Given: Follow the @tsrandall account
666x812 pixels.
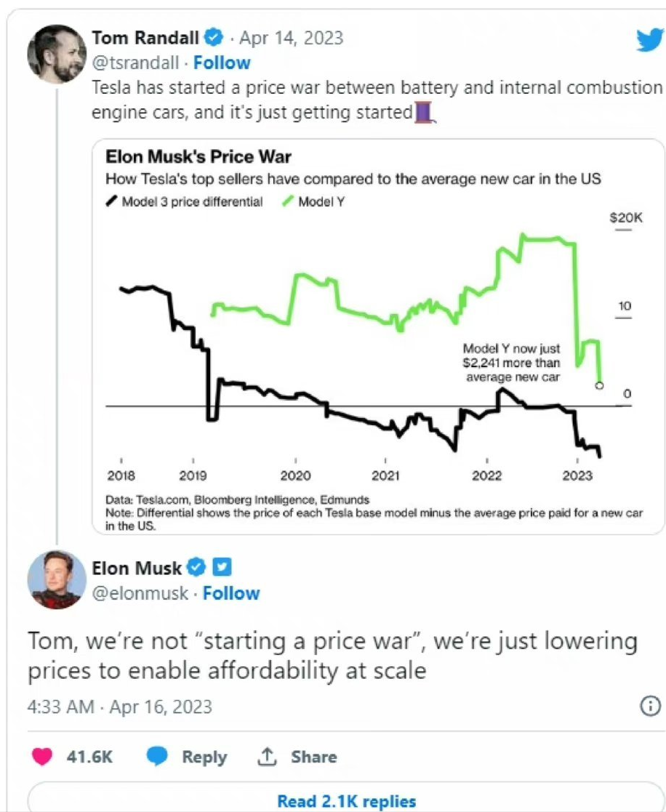Looking at the screenshot, I should click(222, 63).
